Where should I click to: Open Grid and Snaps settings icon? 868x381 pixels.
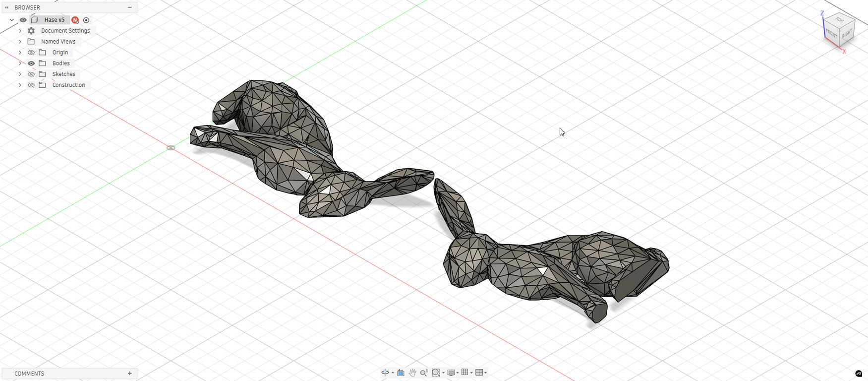click(465, 372)
